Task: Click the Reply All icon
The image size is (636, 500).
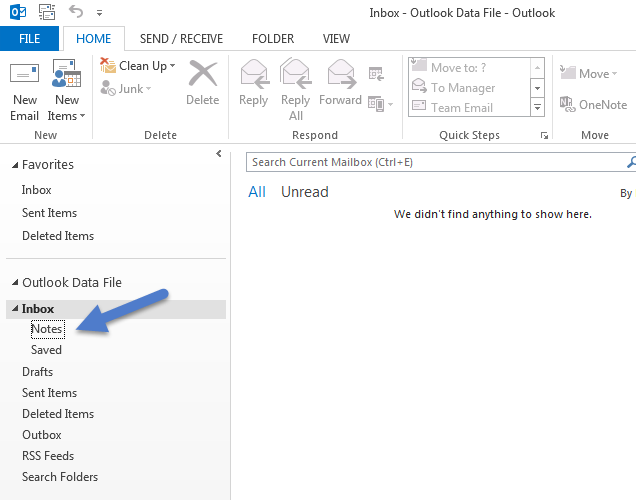Action: (x=296, y=74)
